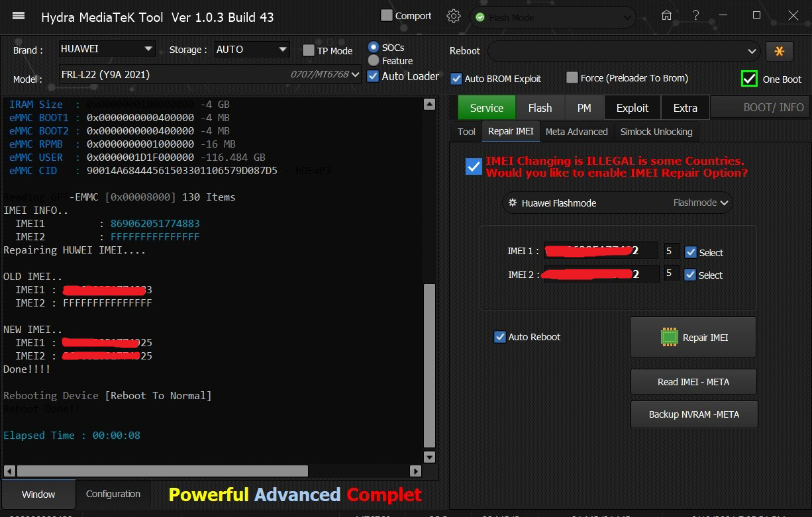Disable the Auto Reboot checkbox
The image size is (812, 517).
(500, 337)
